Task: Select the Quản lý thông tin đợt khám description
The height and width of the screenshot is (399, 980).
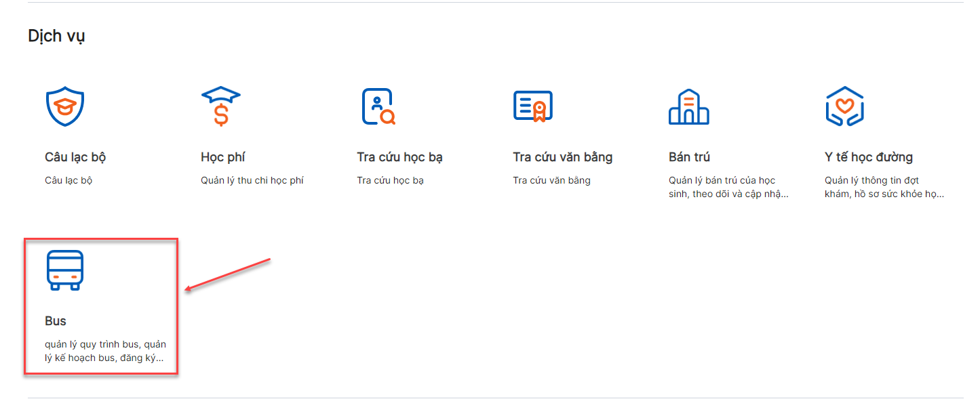Action: point(884,187)
